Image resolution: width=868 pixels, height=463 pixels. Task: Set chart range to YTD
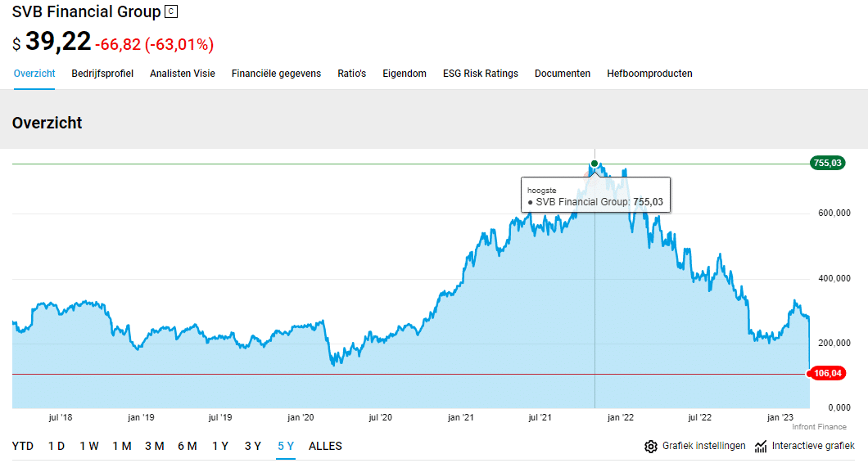(x=23, y=446)
